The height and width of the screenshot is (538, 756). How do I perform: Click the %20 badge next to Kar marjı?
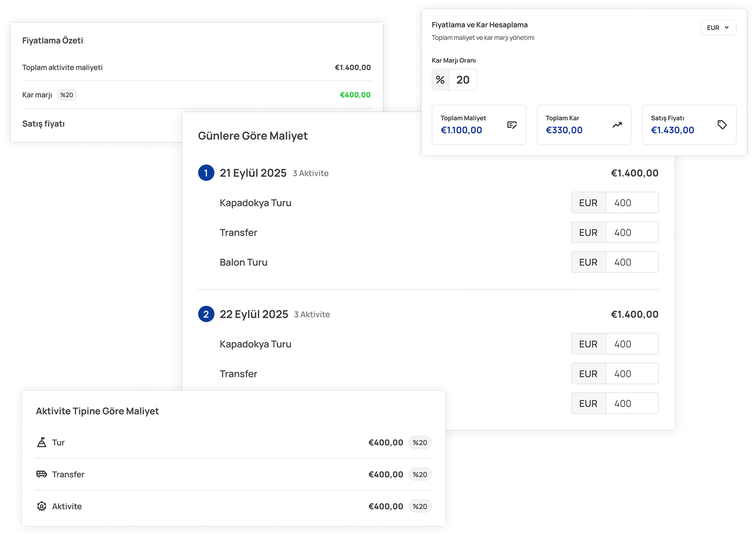[66, 95]
